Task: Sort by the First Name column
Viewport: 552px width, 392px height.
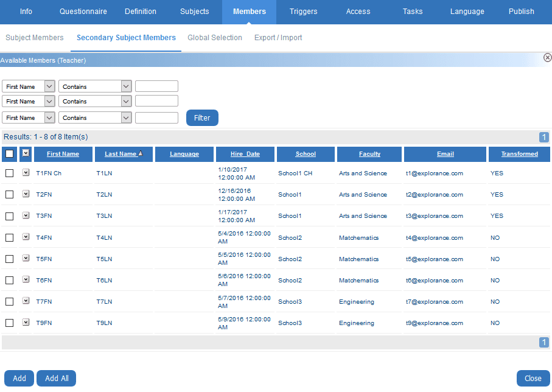Action: click(x=63, y=154)
